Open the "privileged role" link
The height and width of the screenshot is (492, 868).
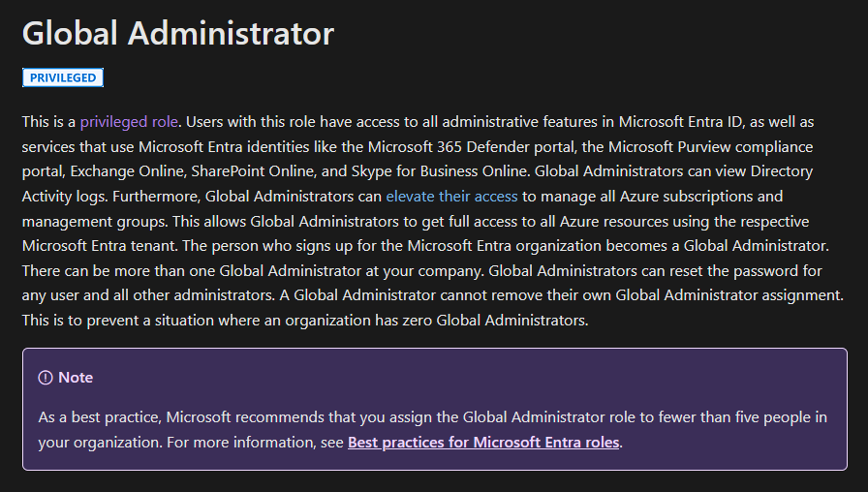129,122
